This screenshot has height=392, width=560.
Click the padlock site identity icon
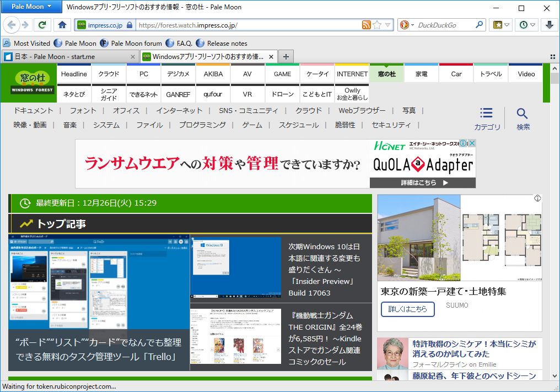[130, 25]
